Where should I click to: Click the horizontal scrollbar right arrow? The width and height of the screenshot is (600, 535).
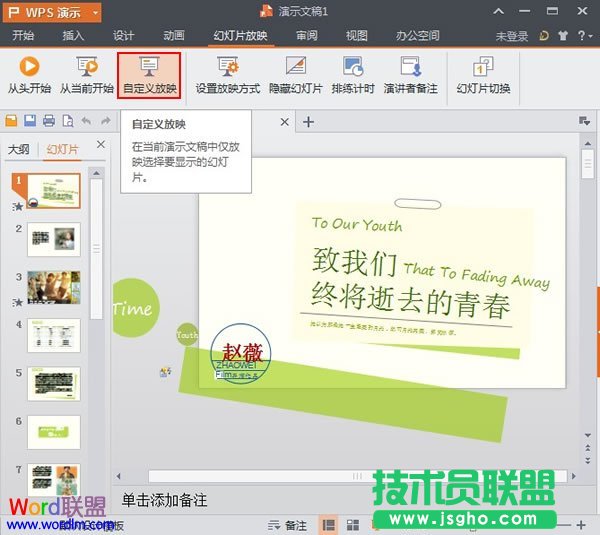[573, 476]
